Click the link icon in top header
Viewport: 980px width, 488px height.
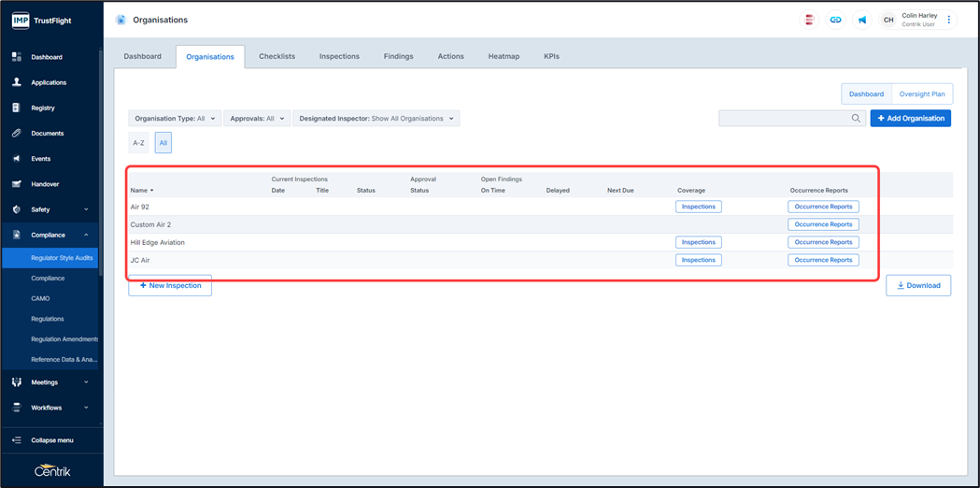pyautogui.click(x=835, y=20)
